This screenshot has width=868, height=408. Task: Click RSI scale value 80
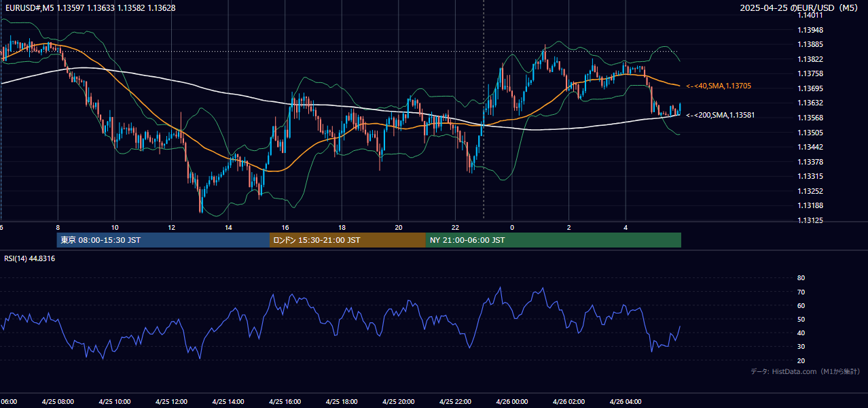click(x=801, y=278)
